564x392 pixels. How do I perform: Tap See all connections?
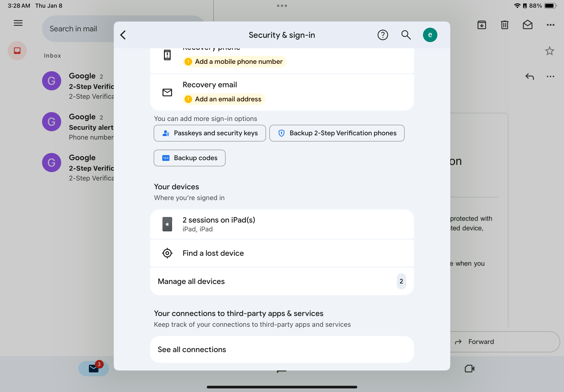(x=282, y=349)
